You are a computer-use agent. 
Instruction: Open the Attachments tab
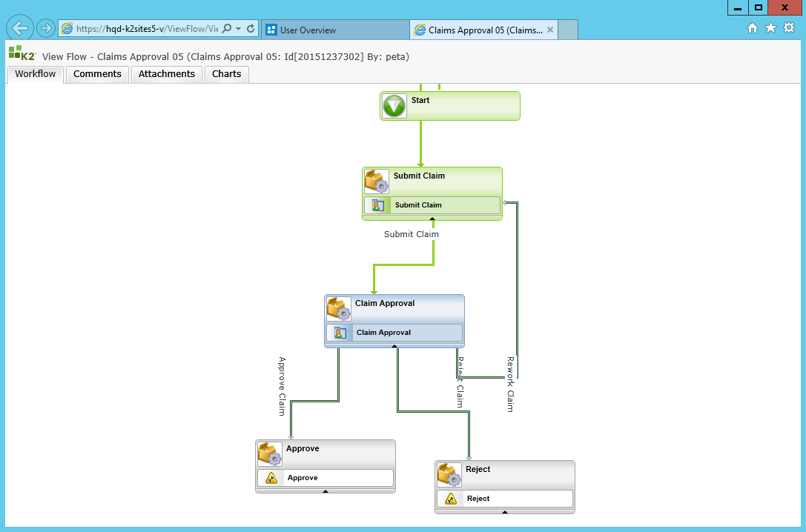click(x=167, y=74)
